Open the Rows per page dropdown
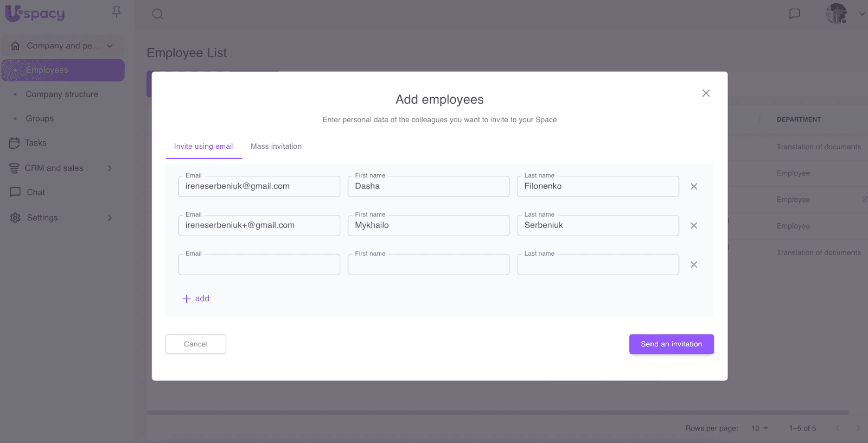The width and height of the screenshot is (868, 443). click(759, 428)
